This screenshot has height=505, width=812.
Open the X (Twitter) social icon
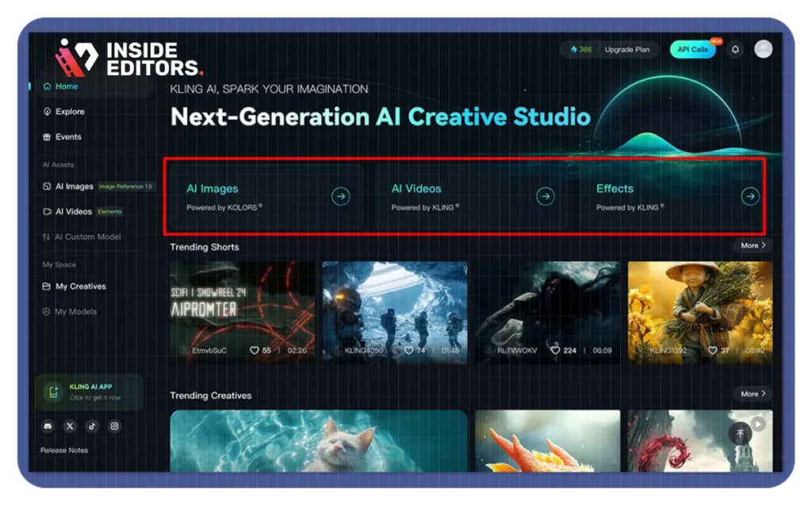coord(70,427)
